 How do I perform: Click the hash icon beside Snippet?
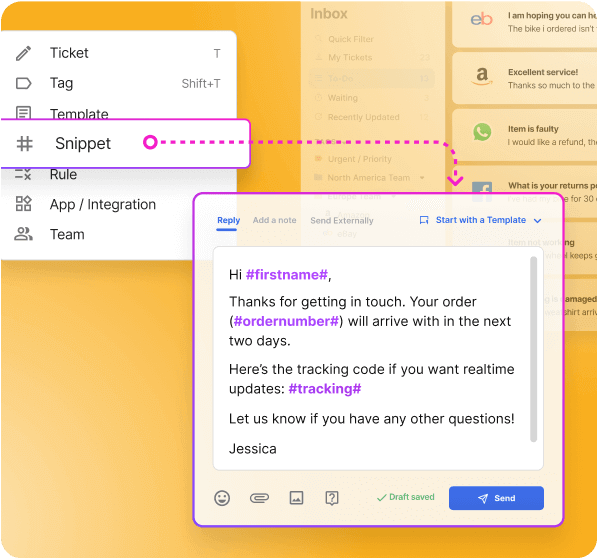click(x=25, y=143)
